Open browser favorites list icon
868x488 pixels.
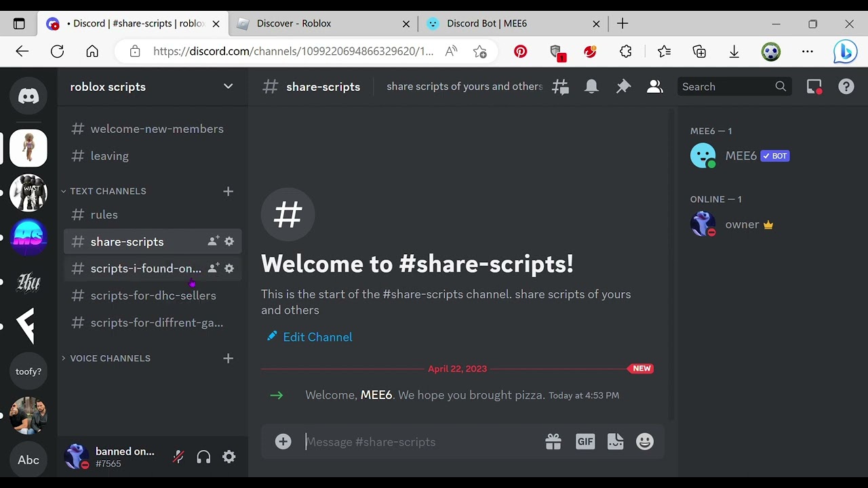(664, 52)
